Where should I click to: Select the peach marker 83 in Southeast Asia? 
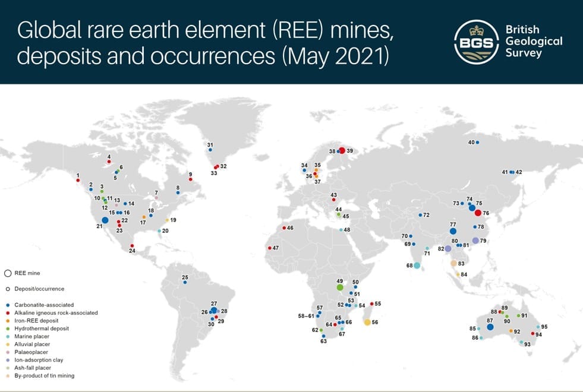click(453, 263)
